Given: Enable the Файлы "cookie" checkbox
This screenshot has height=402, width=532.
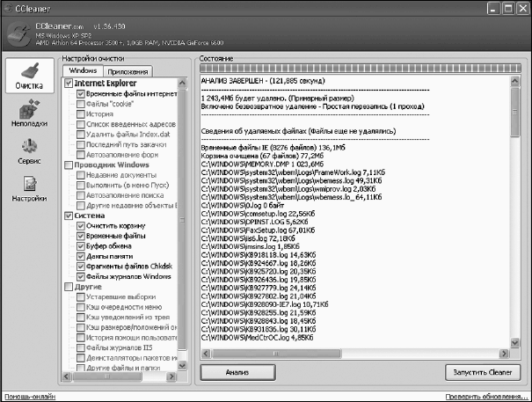Looking at the screenshot, I should (80, 104).
